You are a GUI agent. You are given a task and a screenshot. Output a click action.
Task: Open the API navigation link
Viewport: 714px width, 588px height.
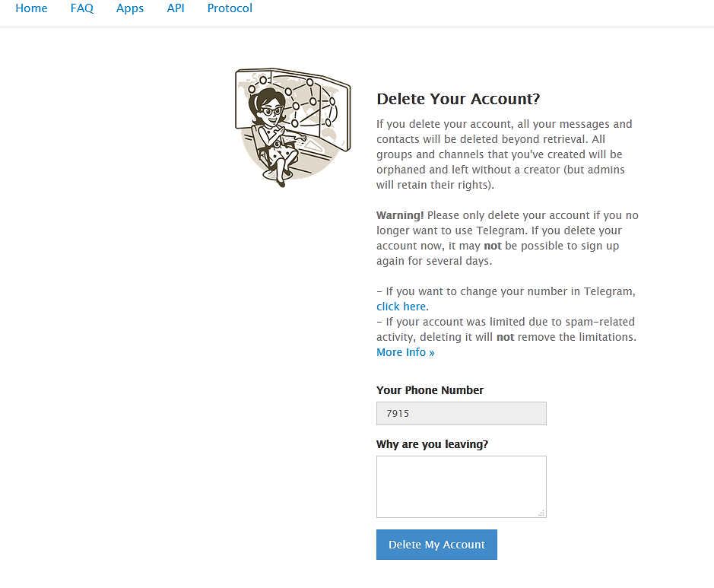tap(176, 8)
